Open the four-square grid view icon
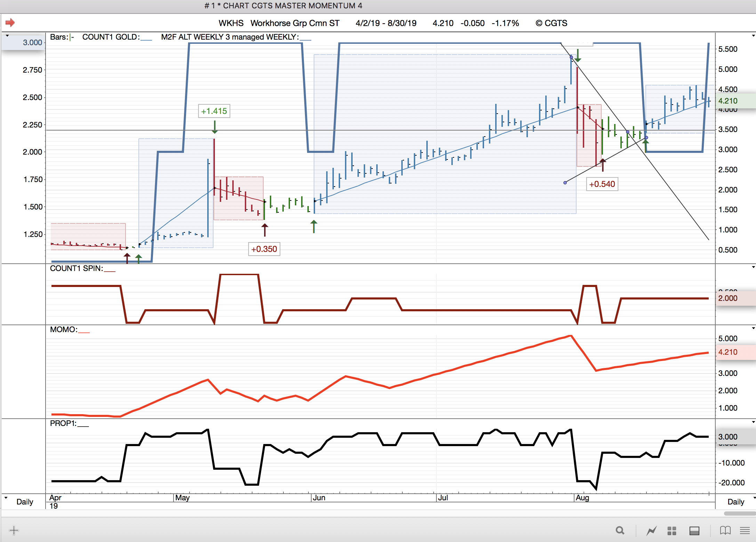 (671, 531)
